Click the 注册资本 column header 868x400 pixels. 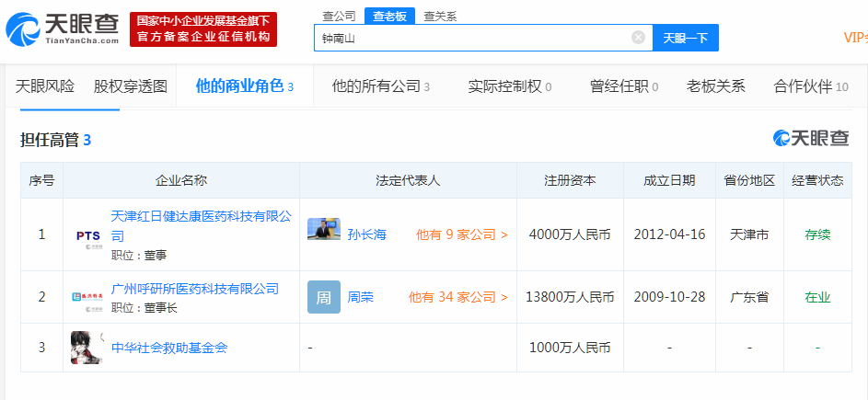(570, 180)
